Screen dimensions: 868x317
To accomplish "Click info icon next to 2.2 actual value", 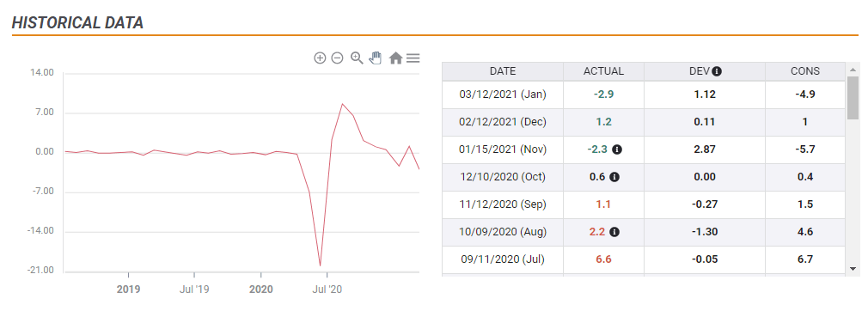I will pos(614,232).
